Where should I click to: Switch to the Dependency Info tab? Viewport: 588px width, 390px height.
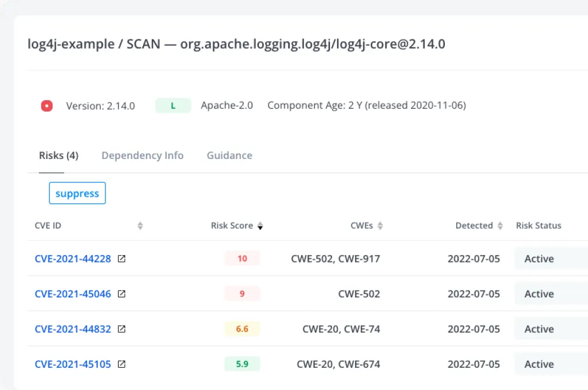click(x=143, y=155)
